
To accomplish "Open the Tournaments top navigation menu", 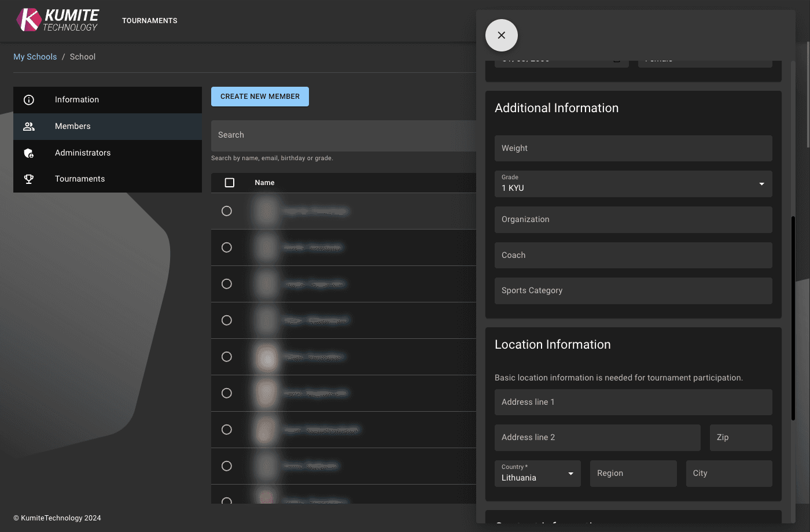I will pos(150,21).
